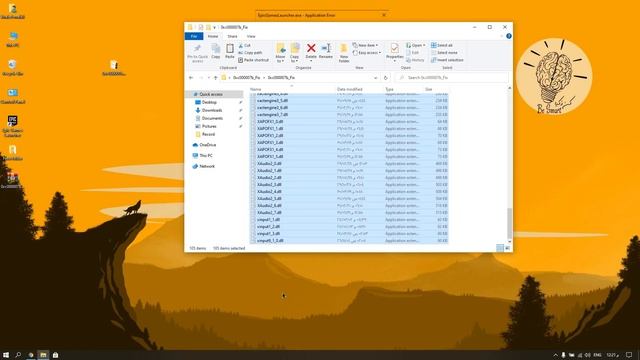Expand the address bar history dropdown
The height and width of the screenshot is (360, 640).
[376, 78]
